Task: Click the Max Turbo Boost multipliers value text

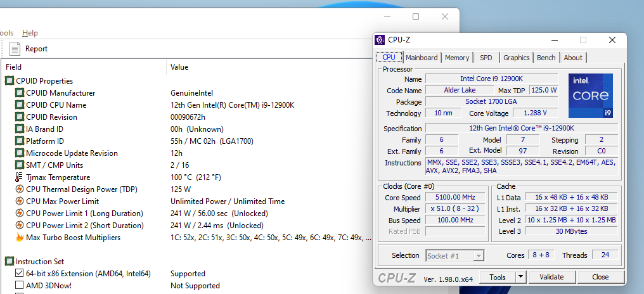Action: coord(271,238)
